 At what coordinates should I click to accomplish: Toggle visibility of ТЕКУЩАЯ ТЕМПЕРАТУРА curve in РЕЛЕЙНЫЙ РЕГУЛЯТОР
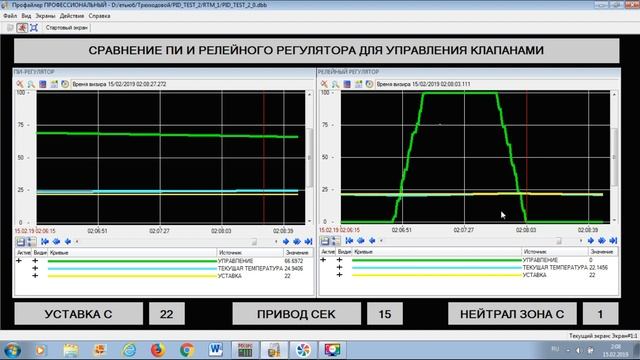[x=339, y=267]
